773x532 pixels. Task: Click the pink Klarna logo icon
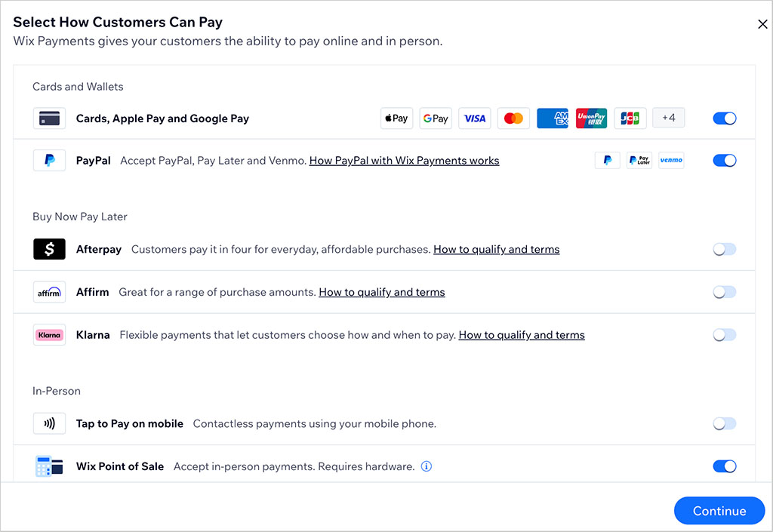pos(49,335)
